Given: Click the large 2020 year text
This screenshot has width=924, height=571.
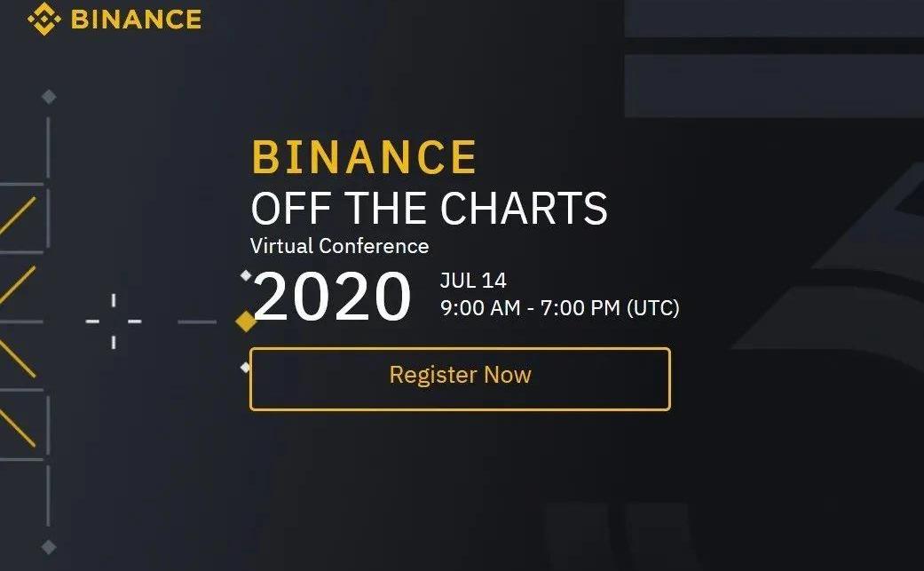Looking at the screenshot, I should (x=332, y=295).
